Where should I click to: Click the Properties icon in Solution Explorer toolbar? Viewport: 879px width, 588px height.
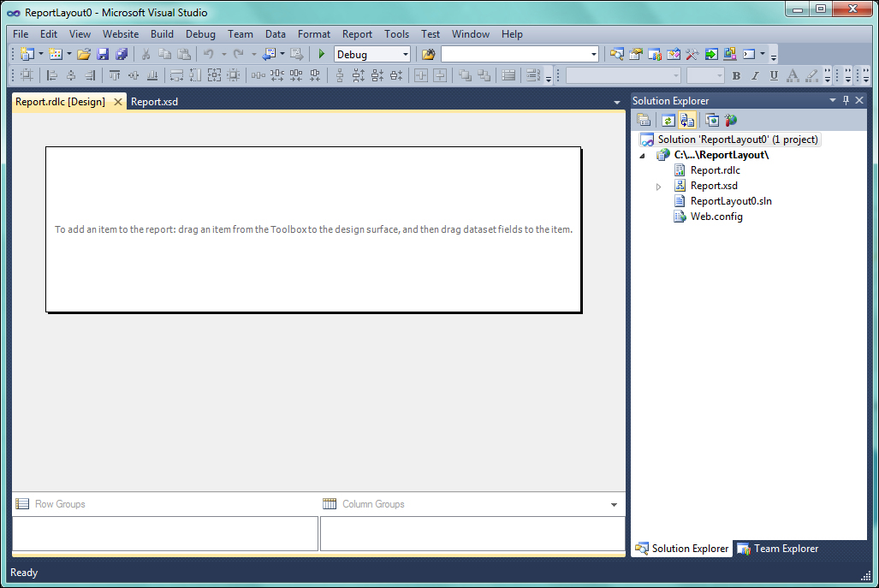644,120
